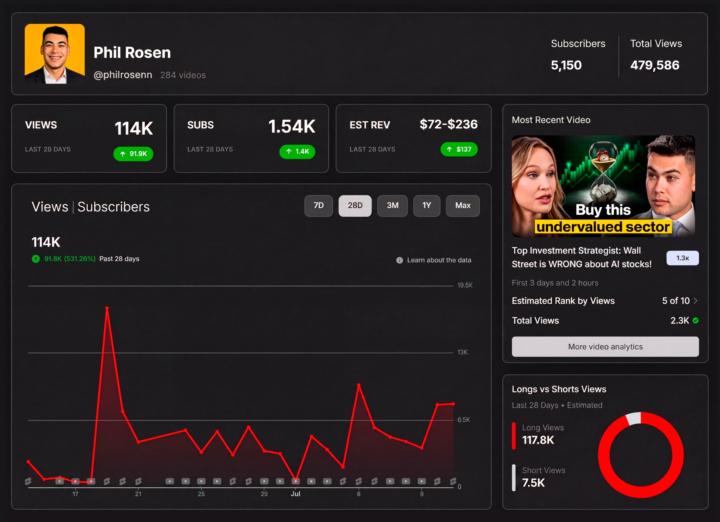Show the Max time range
Screen dimensions: 720x522
[463, 206]
